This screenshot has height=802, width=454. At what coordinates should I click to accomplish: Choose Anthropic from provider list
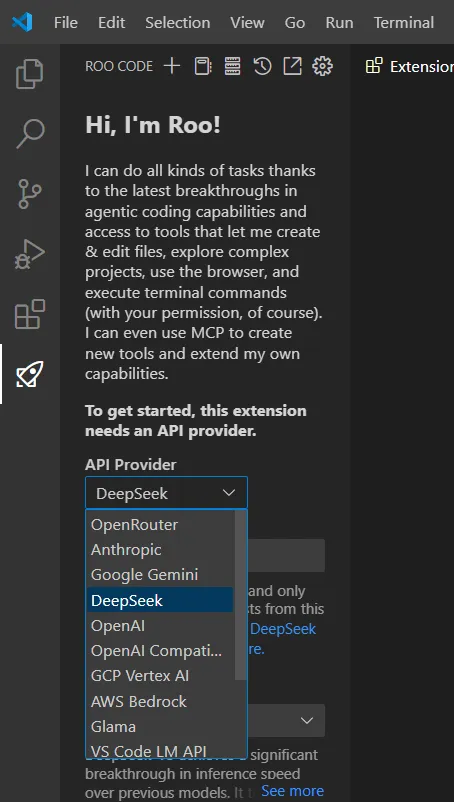coord(126,550)
